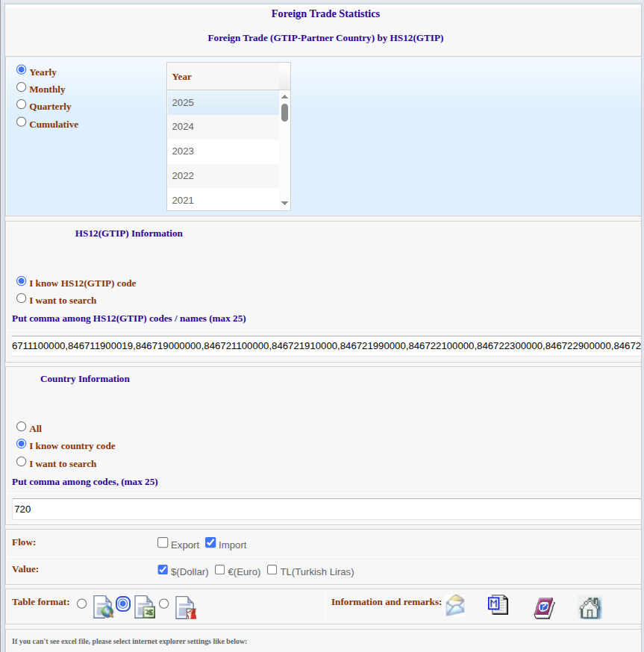Enable the Export flow checkbox
This screenshot has height=652, width=644.
click(163, 542)
